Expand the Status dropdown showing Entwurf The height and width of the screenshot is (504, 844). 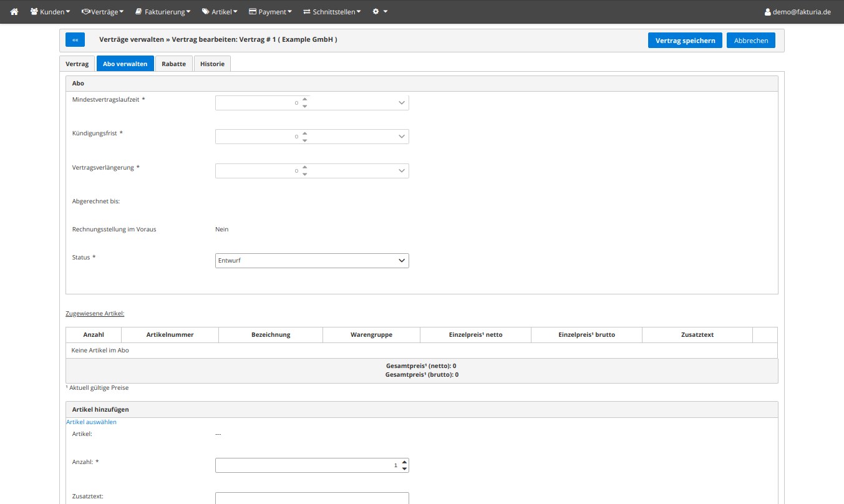click(312, 261)
